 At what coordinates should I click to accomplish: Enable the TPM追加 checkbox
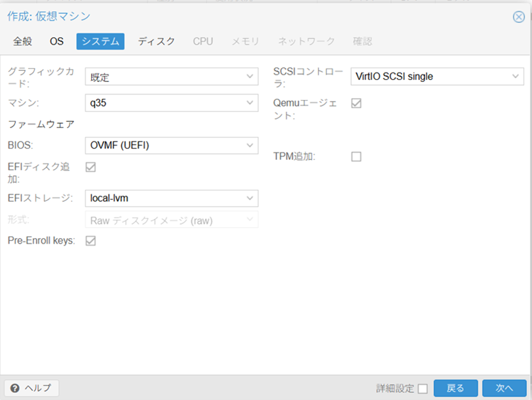[356, 156]
